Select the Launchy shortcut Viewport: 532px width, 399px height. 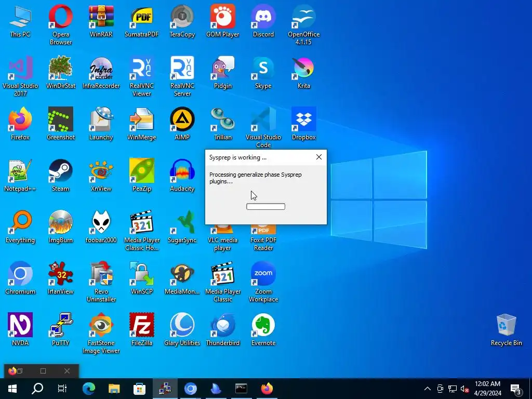point(101,124)
